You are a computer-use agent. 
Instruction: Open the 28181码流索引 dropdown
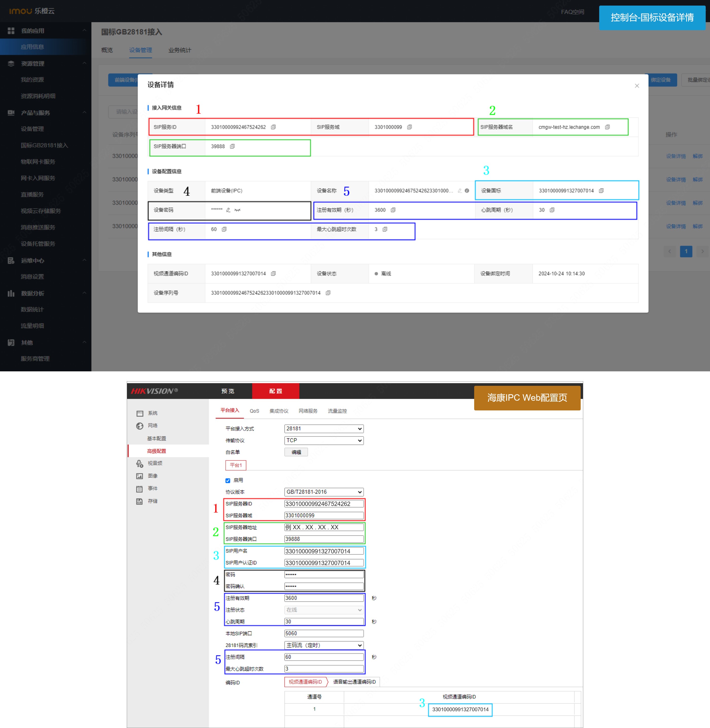[x=324, y=646]
